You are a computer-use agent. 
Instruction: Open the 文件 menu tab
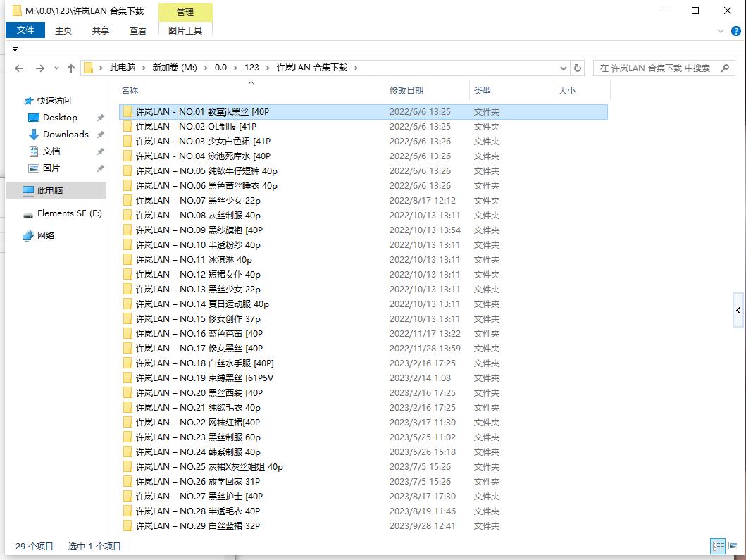click(x=25, y=30)
